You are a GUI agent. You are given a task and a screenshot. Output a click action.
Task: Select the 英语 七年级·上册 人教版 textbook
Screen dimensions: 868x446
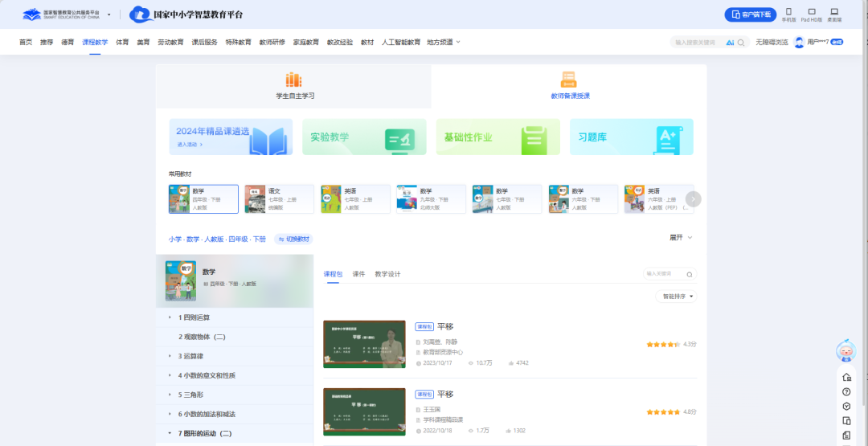(x=355, y=199)
